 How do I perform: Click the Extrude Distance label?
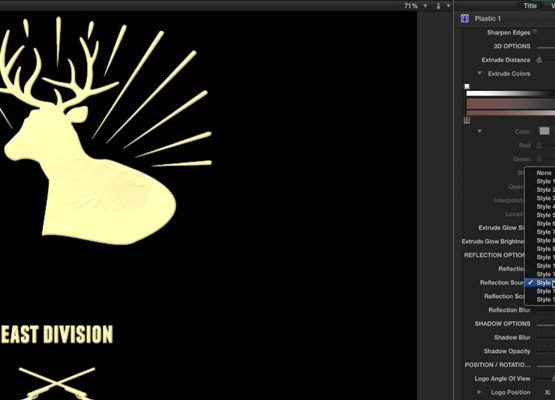tap(506, 60)
